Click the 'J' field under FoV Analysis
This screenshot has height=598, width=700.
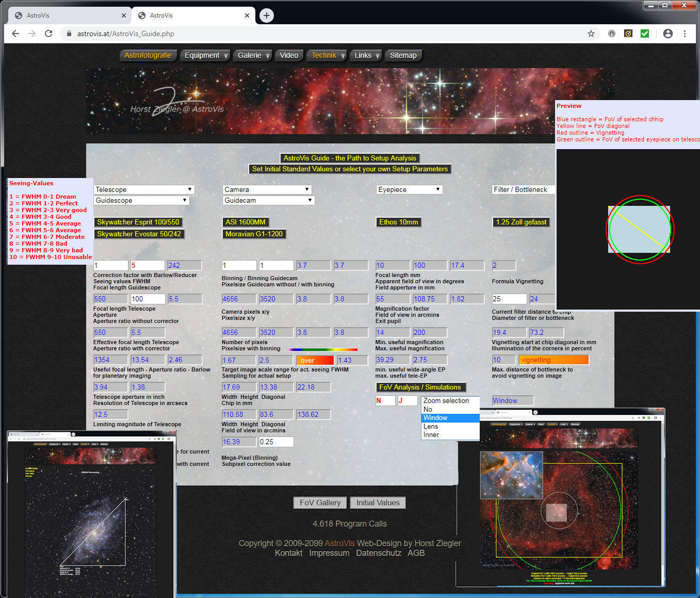pyautogui.click(x=408, y=400)
